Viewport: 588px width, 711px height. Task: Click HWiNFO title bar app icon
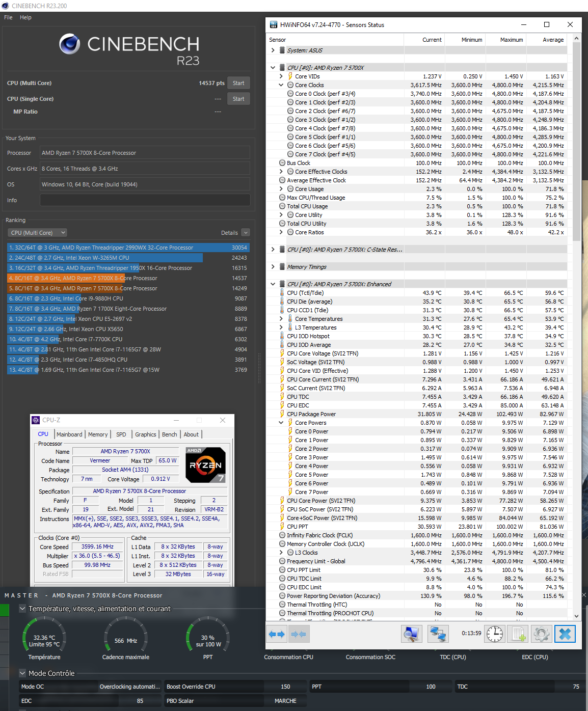274,24
